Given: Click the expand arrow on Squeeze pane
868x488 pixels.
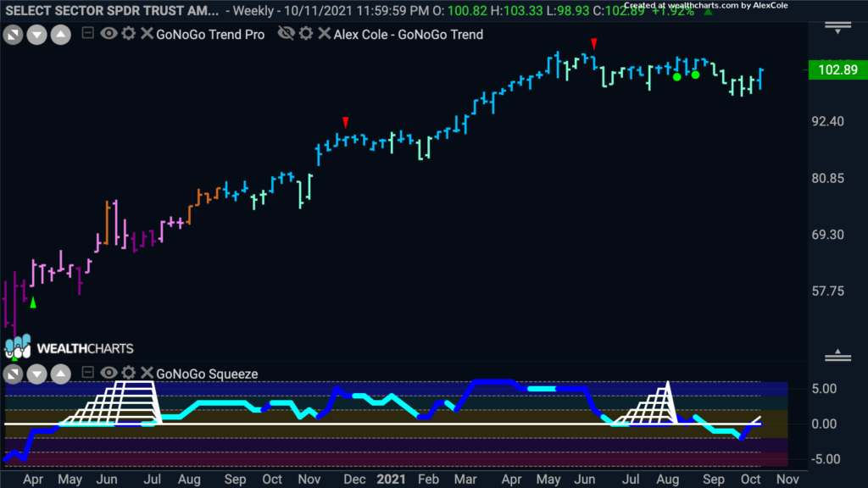Looking at the screenshot, I should coord(14,374).
